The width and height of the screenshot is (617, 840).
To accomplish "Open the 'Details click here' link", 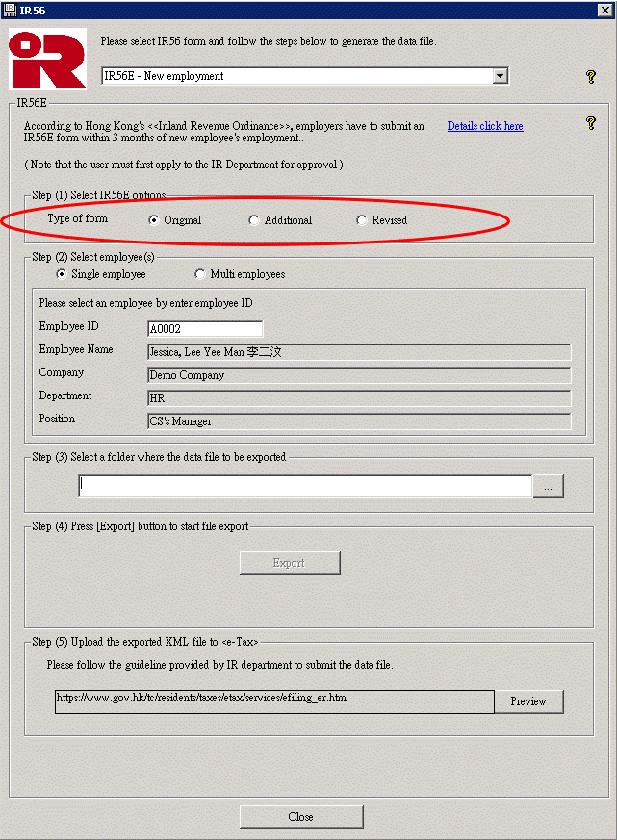I will 485,126.
